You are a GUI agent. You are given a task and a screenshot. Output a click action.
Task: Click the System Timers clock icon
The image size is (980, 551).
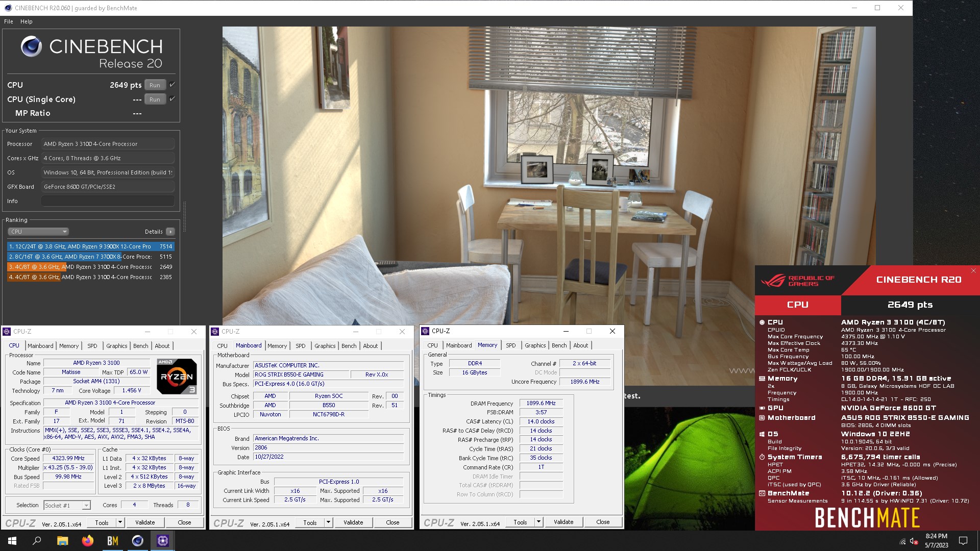[x=762, y=457]
